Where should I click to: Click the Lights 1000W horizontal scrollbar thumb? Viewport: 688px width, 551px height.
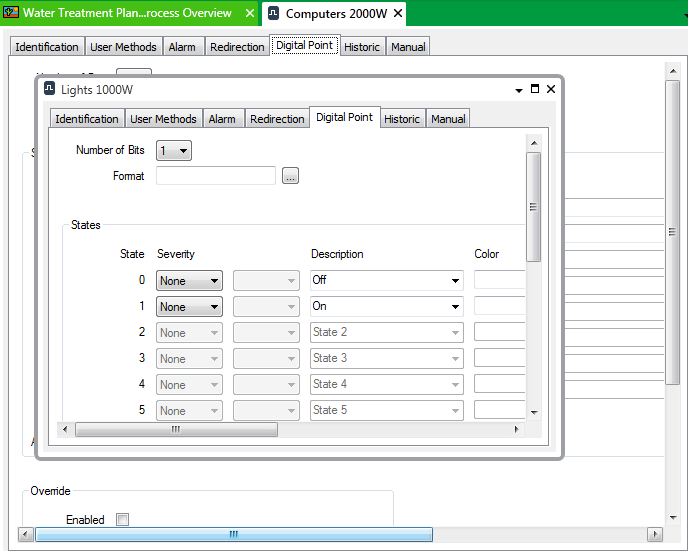[176, 429]
